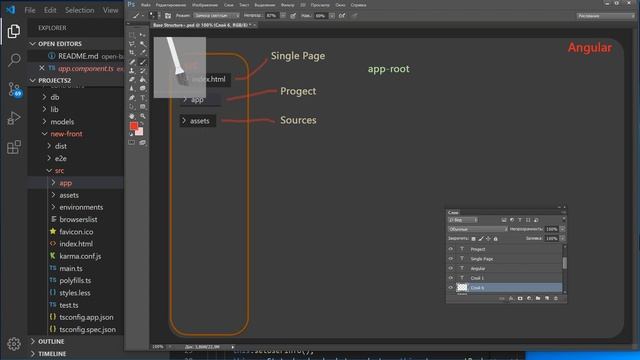Open the layer filter kind dropdown

coord(463,220)
